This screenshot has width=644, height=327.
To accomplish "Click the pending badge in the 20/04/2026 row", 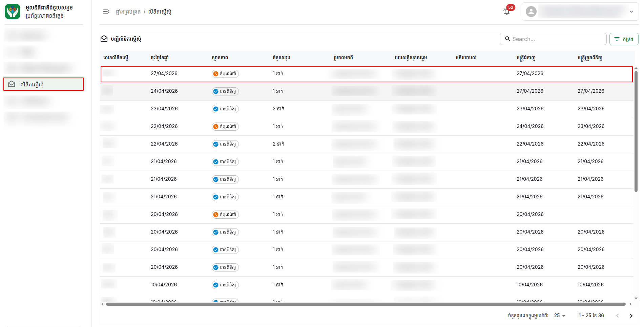I will pyautogui.click(x=225, y=214).
